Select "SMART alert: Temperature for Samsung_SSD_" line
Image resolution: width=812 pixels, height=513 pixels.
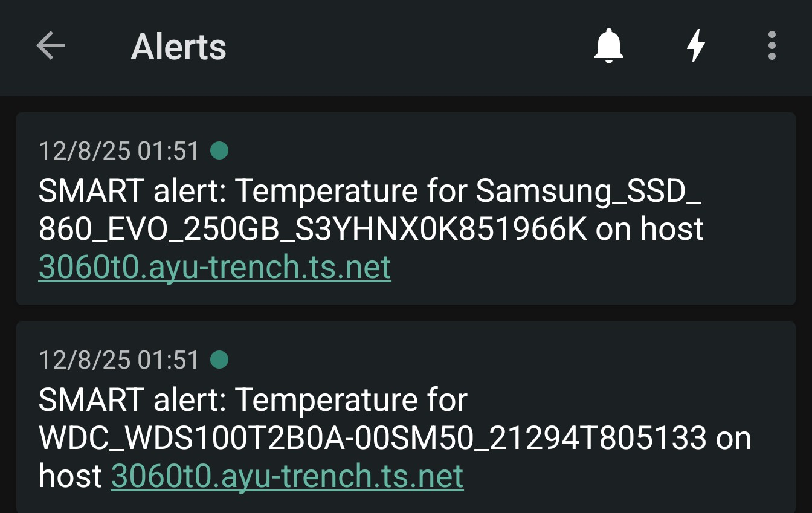coord(370,192)
